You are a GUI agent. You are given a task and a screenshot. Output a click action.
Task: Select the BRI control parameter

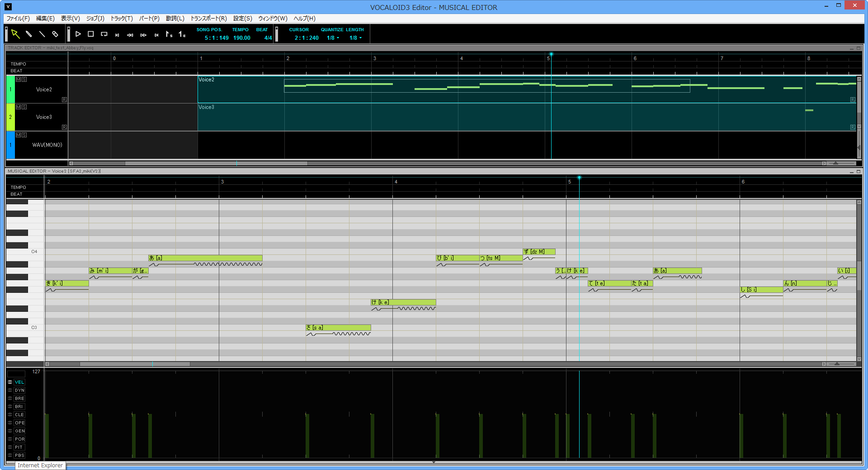point(19,407)
